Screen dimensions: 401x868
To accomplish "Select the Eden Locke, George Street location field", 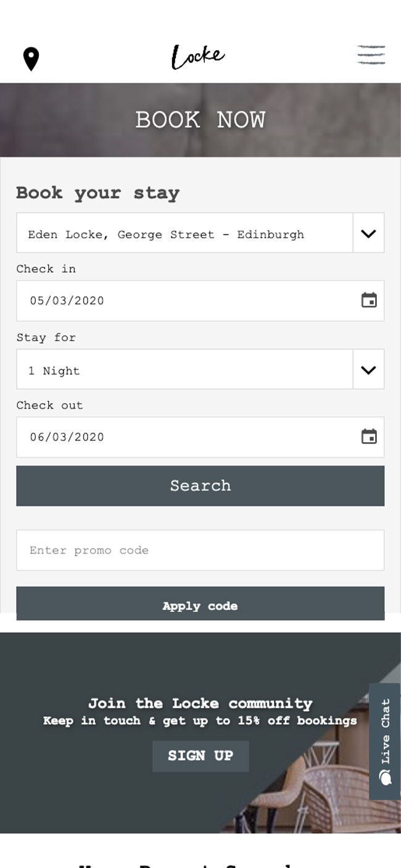I will (184, 233).
